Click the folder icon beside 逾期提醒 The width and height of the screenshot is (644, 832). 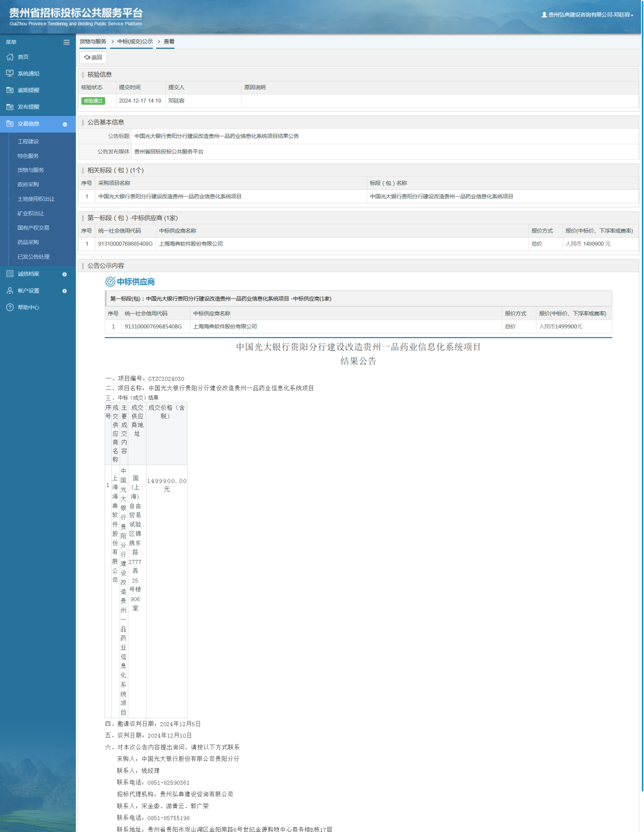pyautogui.click(x=10, y=90)
